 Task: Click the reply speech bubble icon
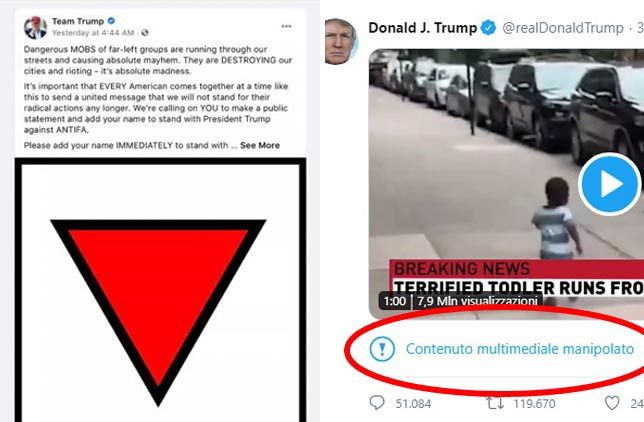click(x=377, y=403)
